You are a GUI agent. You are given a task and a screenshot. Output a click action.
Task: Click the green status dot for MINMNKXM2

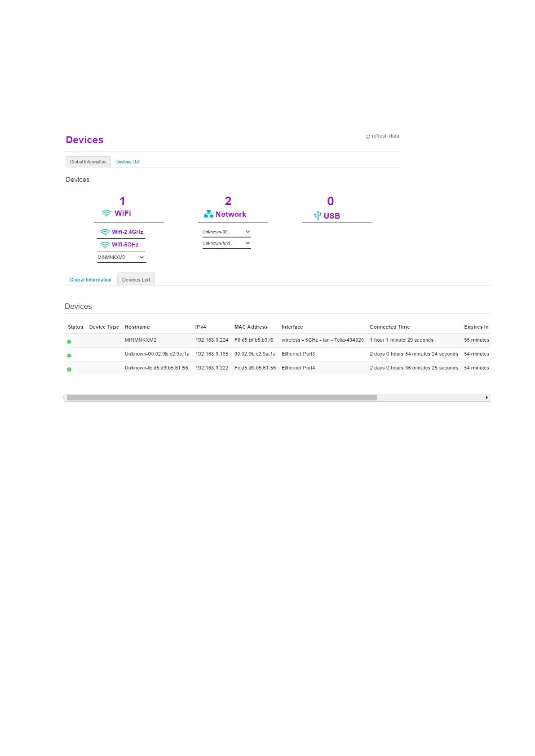point(69,342)
